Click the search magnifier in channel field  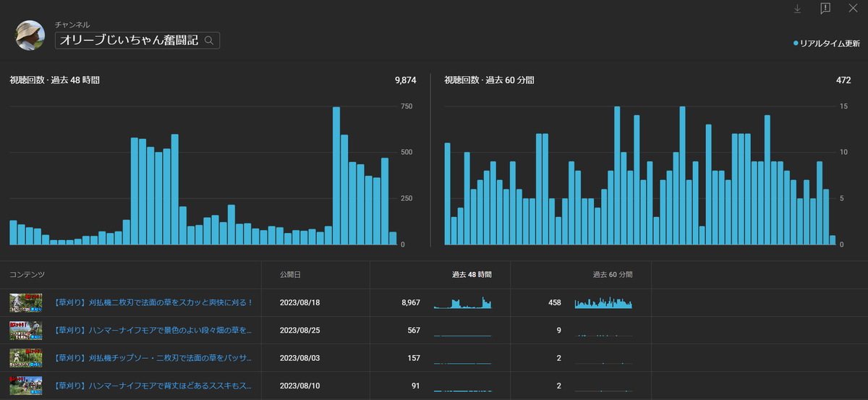point(209,41)
